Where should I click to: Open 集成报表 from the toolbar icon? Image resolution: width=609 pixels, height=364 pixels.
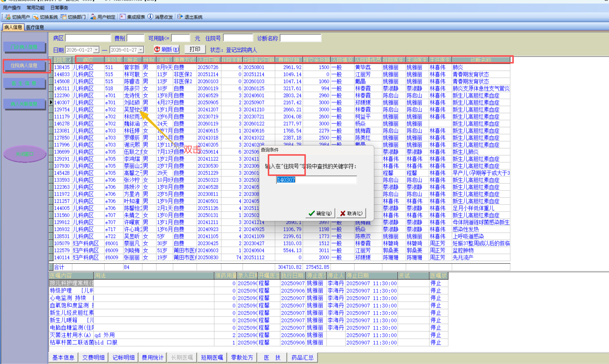(x=123, y=17)
